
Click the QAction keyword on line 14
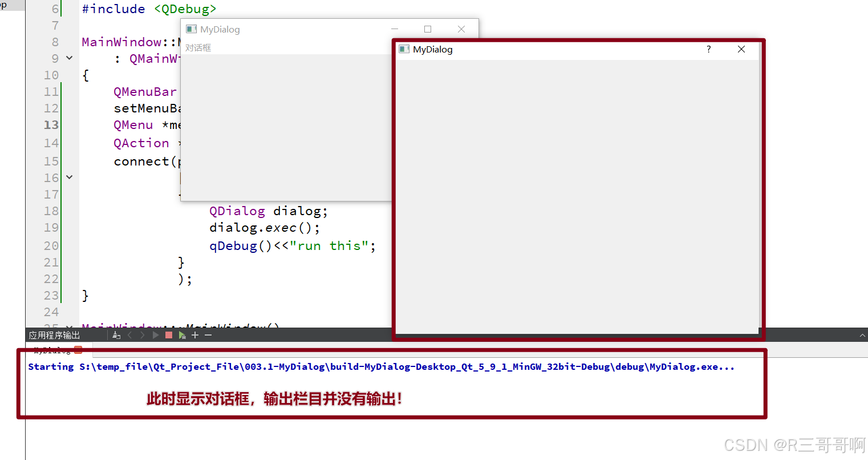click(141, 143)
